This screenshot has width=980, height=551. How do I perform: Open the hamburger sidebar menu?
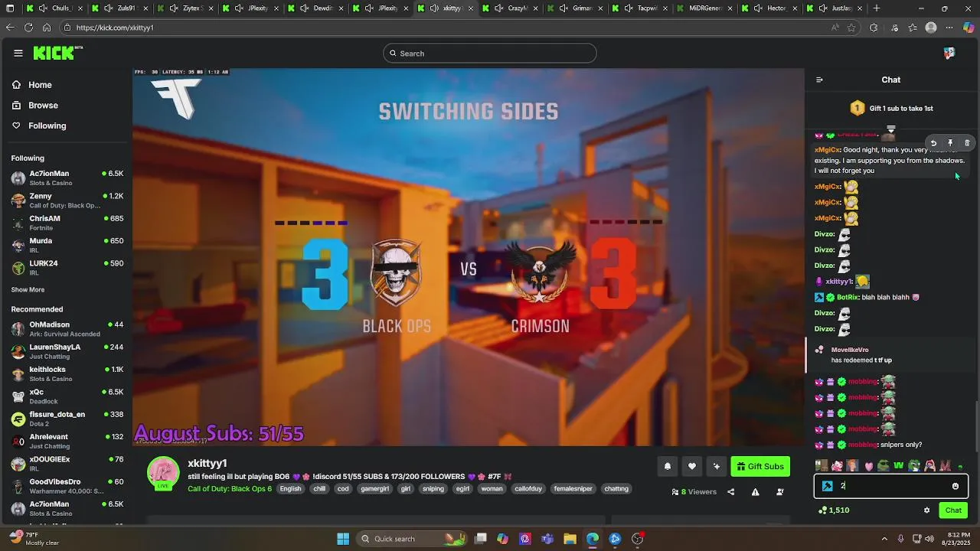[x=18, y=54]
